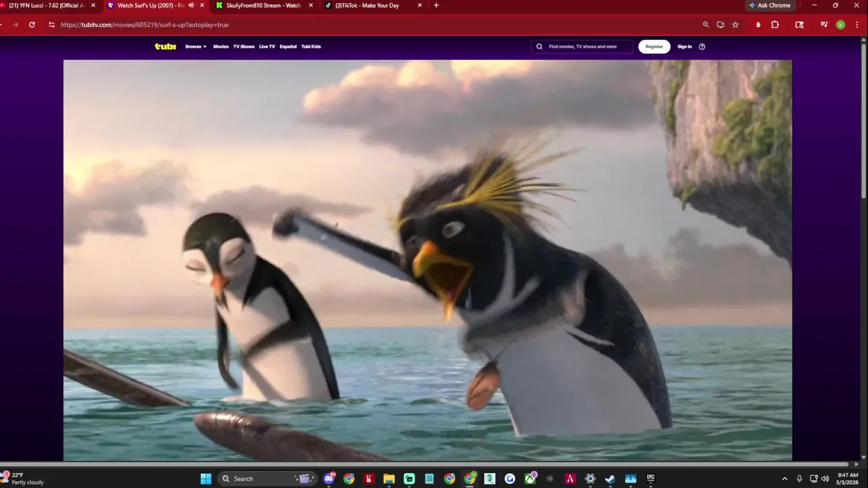Open Epic Games Launcher from taskbar
This screenshot has height=488, width=868.
650,479
